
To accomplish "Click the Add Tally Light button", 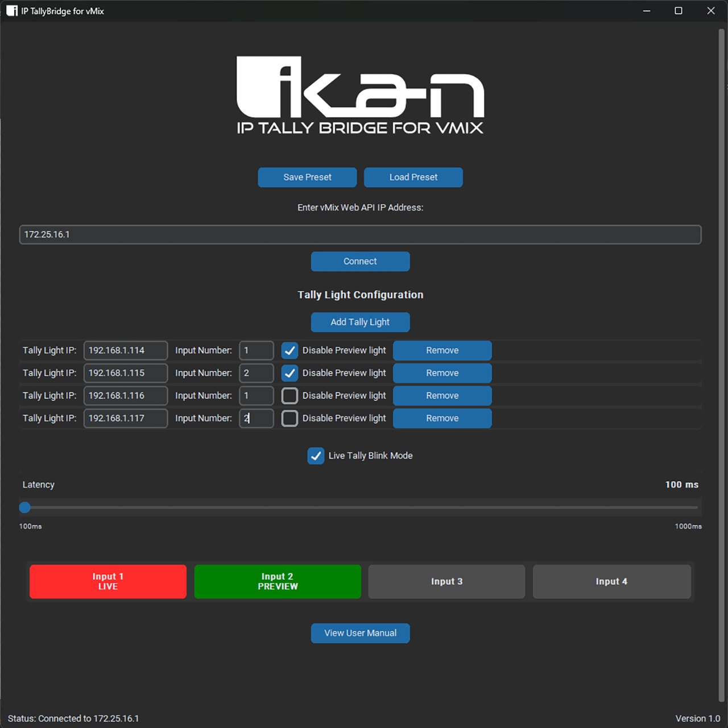I will (x=360, y=322).
